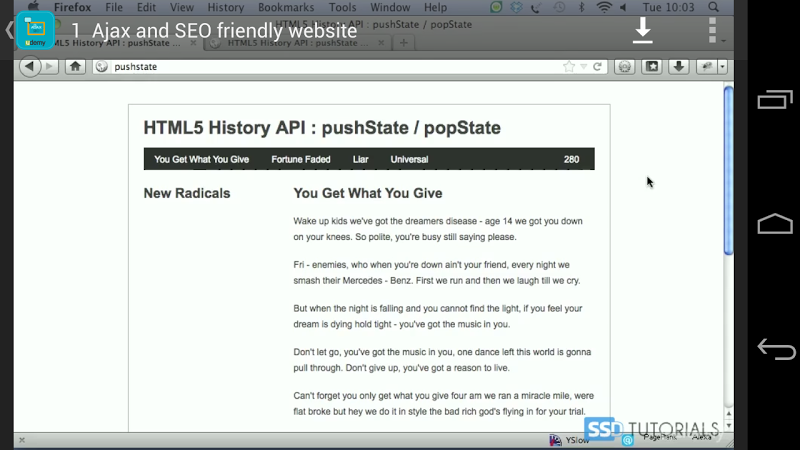Open the View menu
This screenshot has width=800, height=450.
tap(182, 7)
